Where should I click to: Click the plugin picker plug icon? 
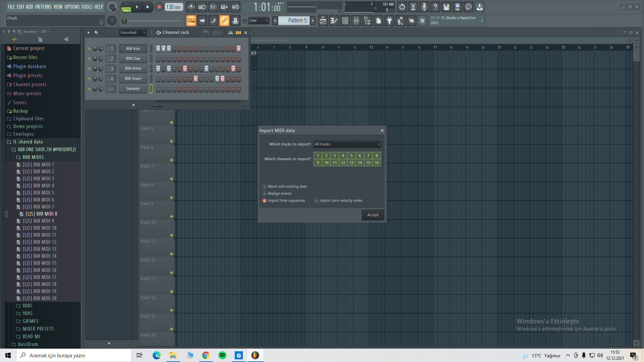click(x=389, y=21)
